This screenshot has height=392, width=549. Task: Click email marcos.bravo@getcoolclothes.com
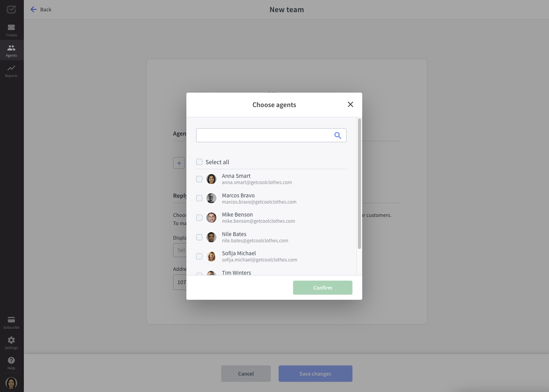pyautogui.click(x=259, y=202)
